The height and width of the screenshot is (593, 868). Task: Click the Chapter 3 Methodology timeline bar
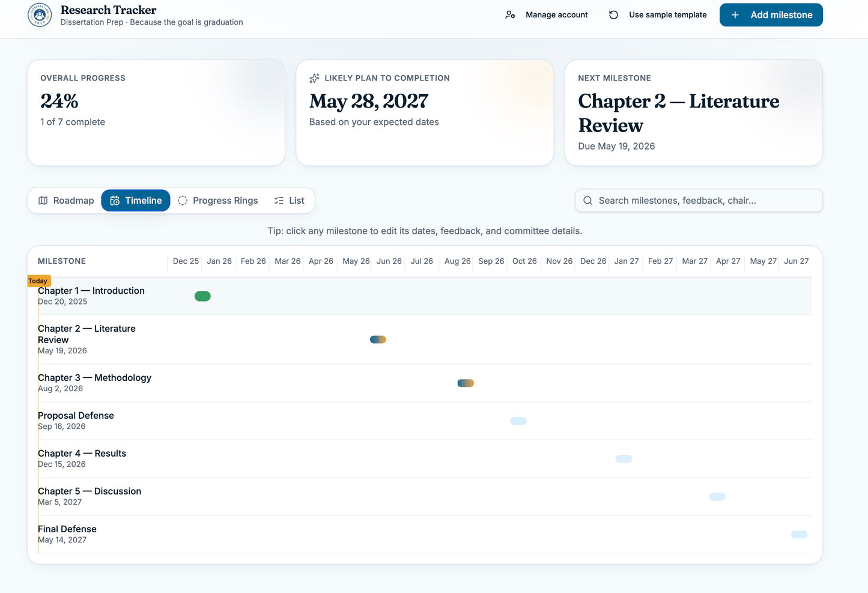tap(466, 383)
